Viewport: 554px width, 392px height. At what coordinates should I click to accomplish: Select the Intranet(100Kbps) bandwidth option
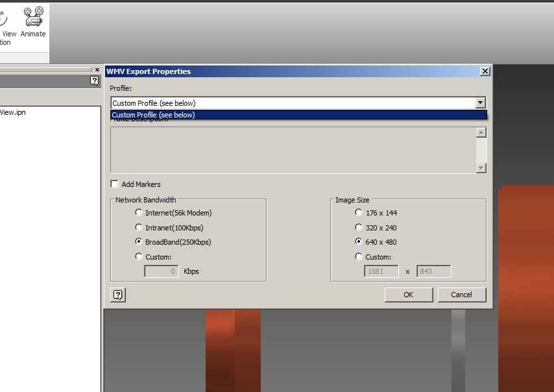tap(138, 227)
